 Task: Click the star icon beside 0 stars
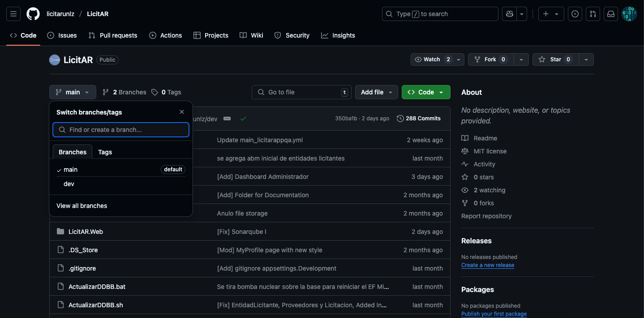pos(465,177)
